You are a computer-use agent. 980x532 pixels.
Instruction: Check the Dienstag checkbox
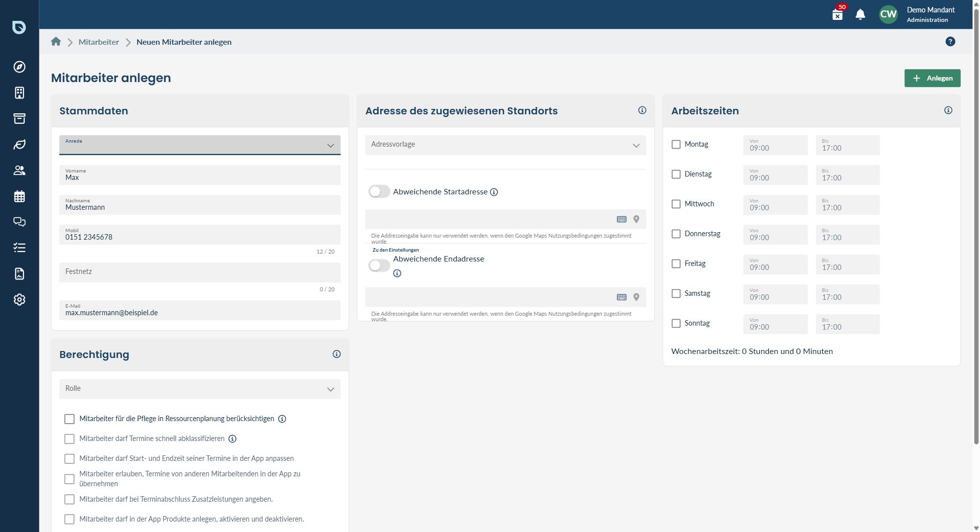tap(676, 174)
